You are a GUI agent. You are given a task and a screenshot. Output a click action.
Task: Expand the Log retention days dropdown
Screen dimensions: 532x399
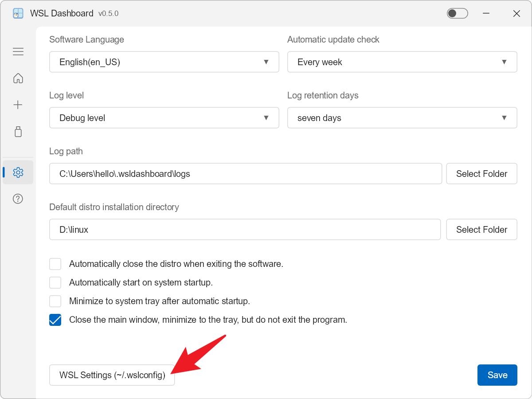402,118
